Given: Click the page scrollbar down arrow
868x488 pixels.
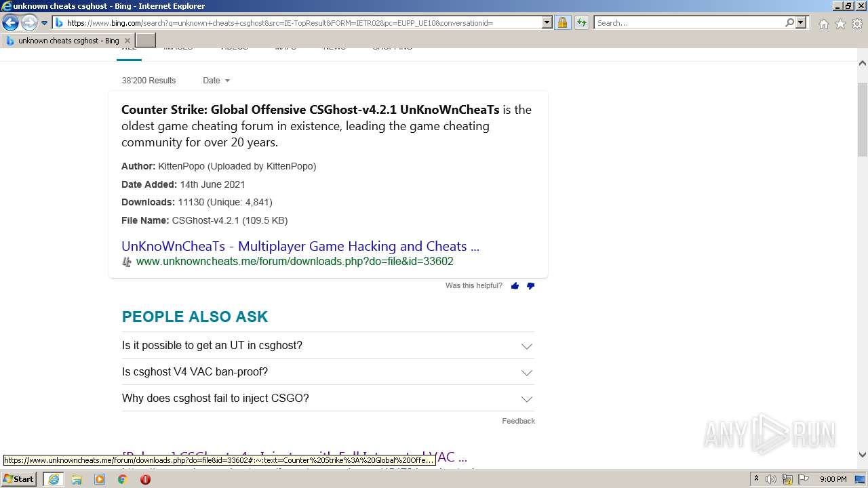Looking at the screenshot, I should click(x=863, y=455).
